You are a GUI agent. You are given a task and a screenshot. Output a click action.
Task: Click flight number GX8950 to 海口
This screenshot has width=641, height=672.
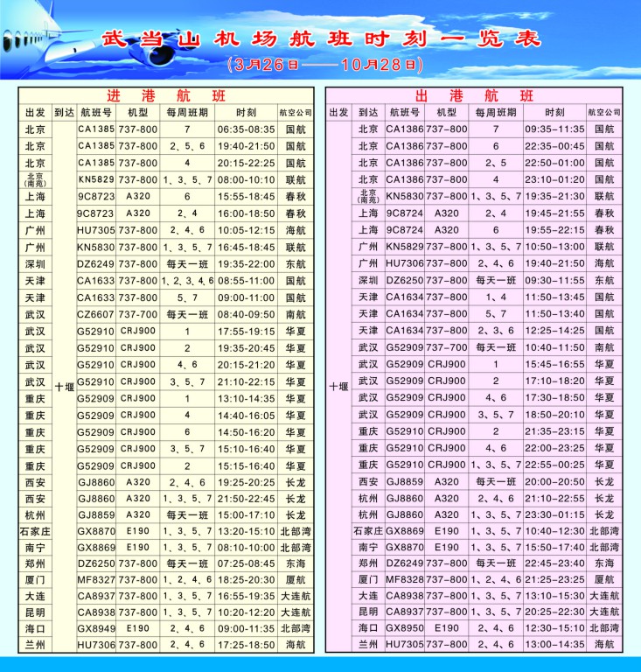(405, 627)
